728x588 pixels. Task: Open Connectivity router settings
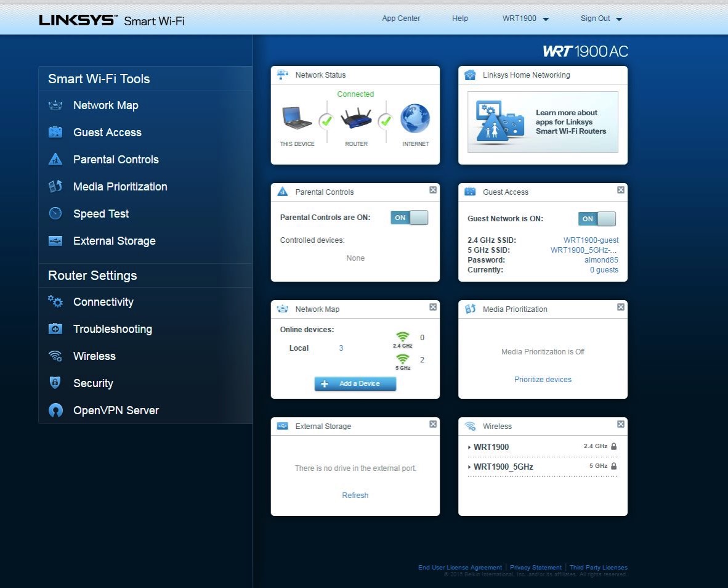(x=103, y=302)
